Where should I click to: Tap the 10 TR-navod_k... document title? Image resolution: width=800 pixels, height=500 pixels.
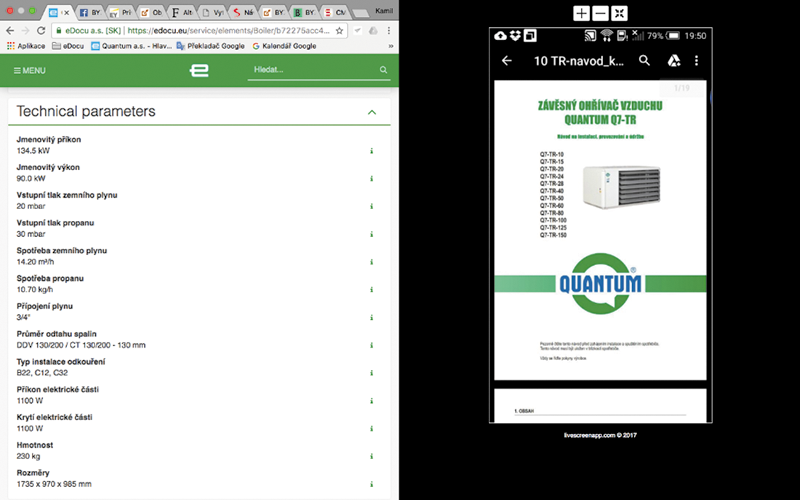point(579,61)
